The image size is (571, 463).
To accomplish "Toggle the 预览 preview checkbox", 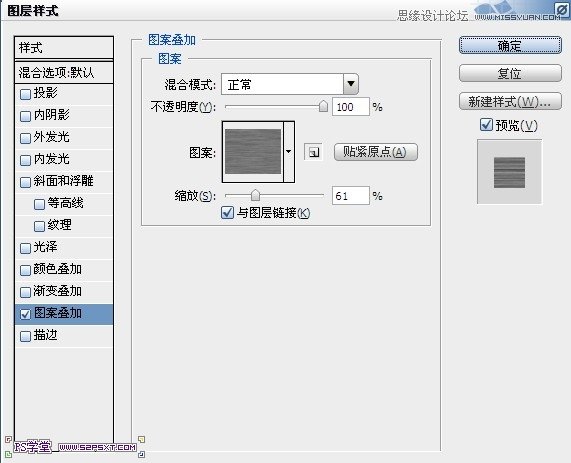I will [487, 125].
